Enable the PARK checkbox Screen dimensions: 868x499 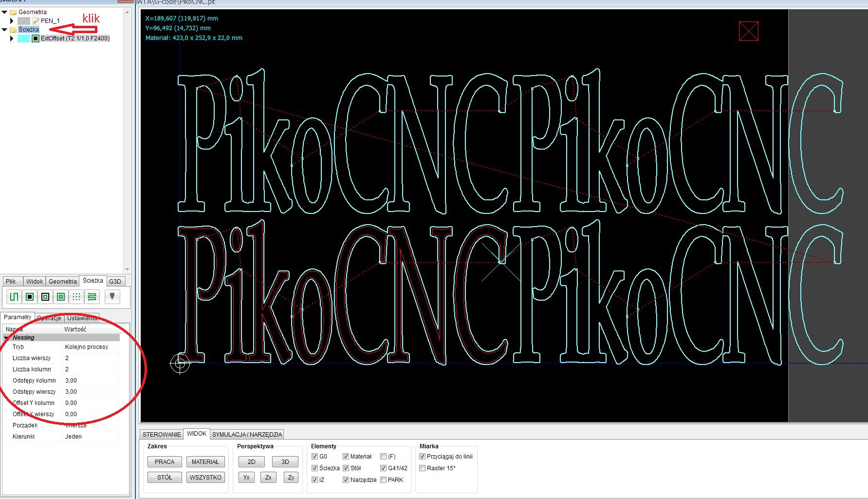(x=383, y=480)
